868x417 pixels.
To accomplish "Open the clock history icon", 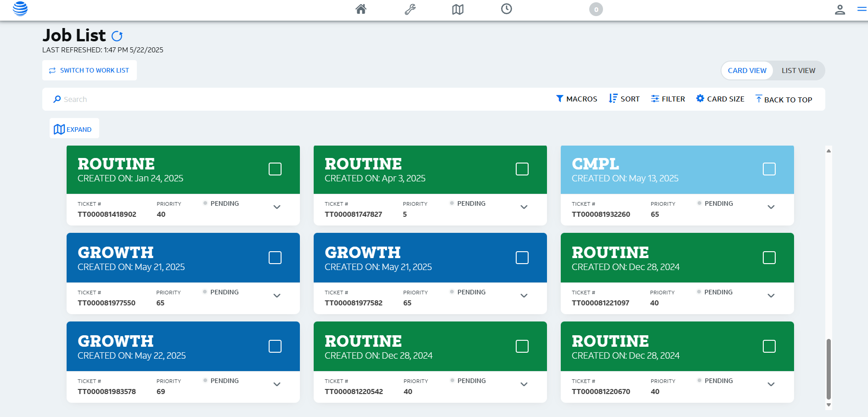I will coord(506,9).
